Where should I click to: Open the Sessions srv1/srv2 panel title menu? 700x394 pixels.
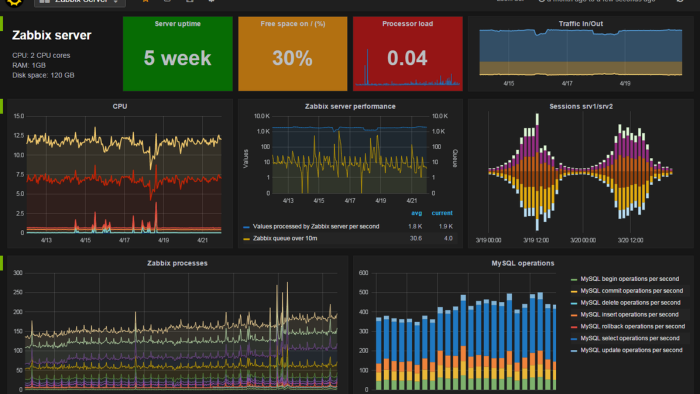point(581,106)
